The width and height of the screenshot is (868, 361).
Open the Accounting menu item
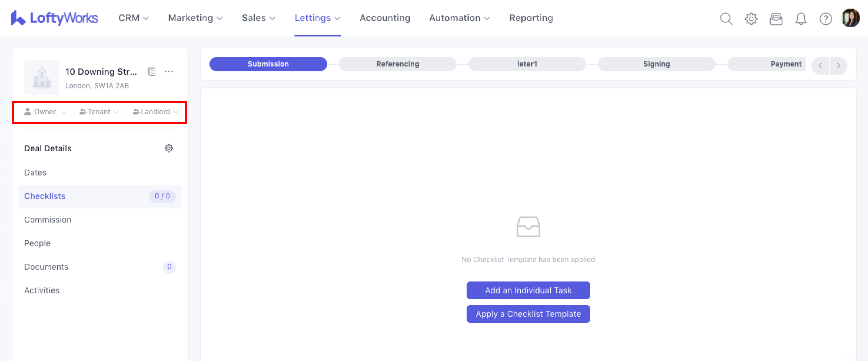(385, 18)
